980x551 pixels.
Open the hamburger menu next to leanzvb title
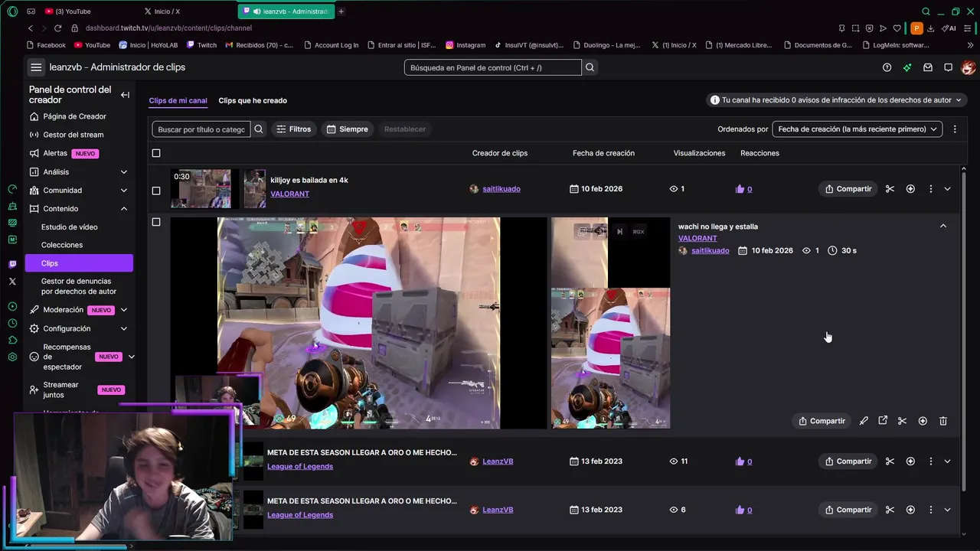pyautogui.click(x=36, y=67)
